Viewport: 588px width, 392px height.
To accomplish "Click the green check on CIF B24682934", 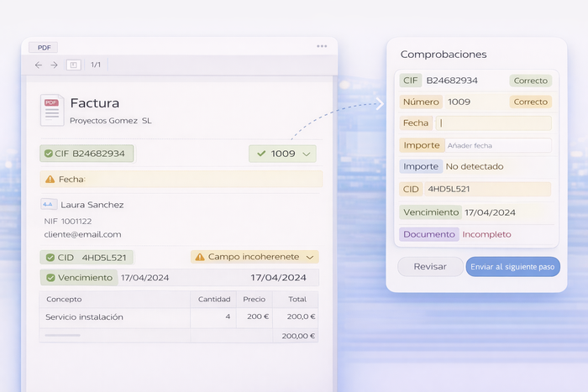I will click(x=49, y=154).
